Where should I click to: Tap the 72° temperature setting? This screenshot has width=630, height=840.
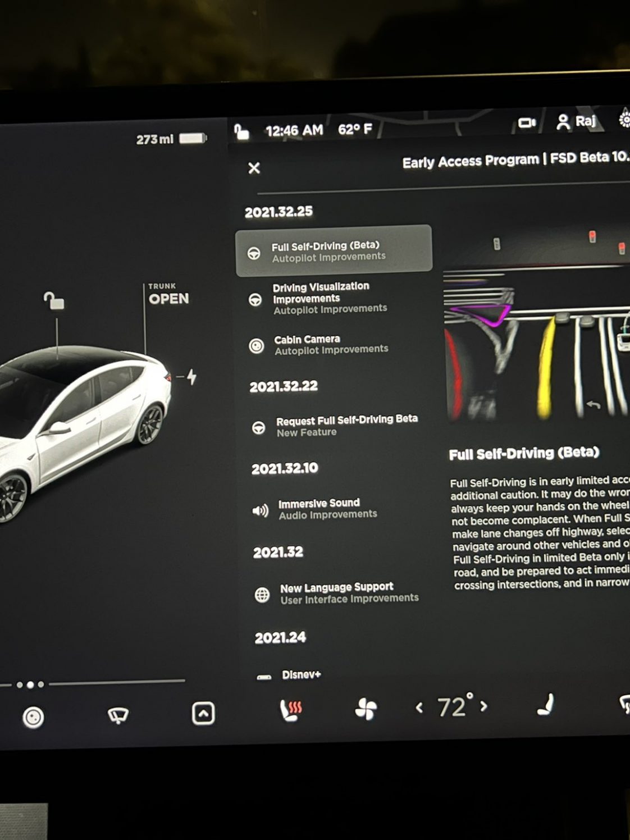pyautogui.click(x=454, y=706)
